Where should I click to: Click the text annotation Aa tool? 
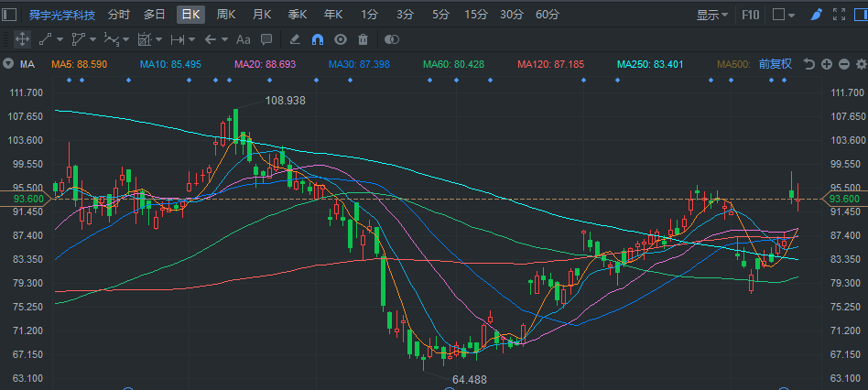243,39
